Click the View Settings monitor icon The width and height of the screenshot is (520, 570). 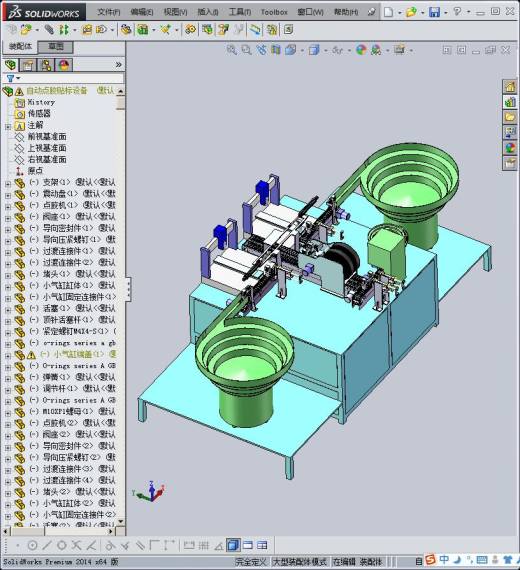399,50
